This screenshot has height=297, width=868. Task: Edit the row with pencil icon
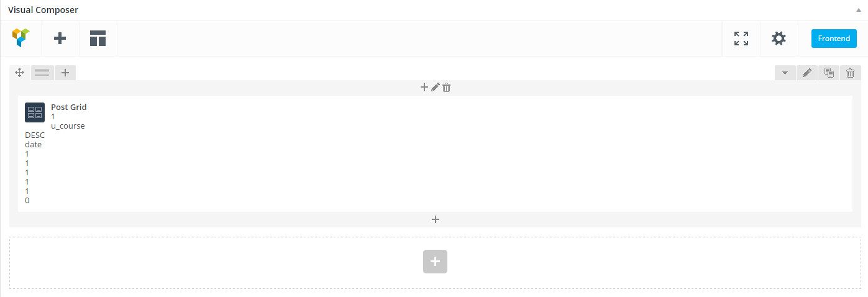point(807,73)
